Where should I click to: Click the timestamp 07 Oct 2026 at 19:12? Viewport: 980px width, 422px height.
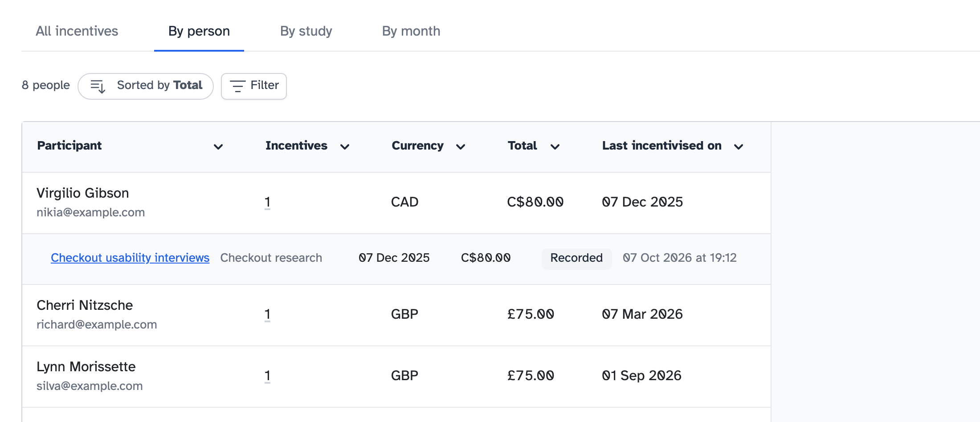coord(680,258)
